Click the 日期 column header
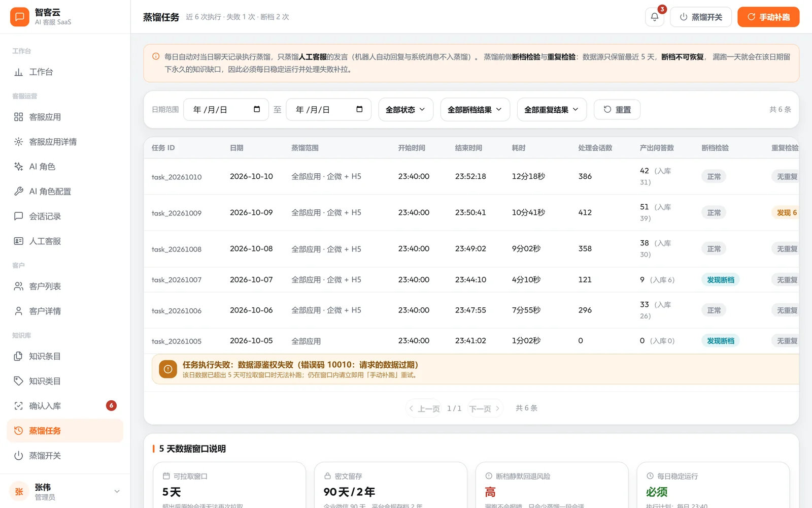The height and width of the screenshot is (508, 812). (236, 148)
